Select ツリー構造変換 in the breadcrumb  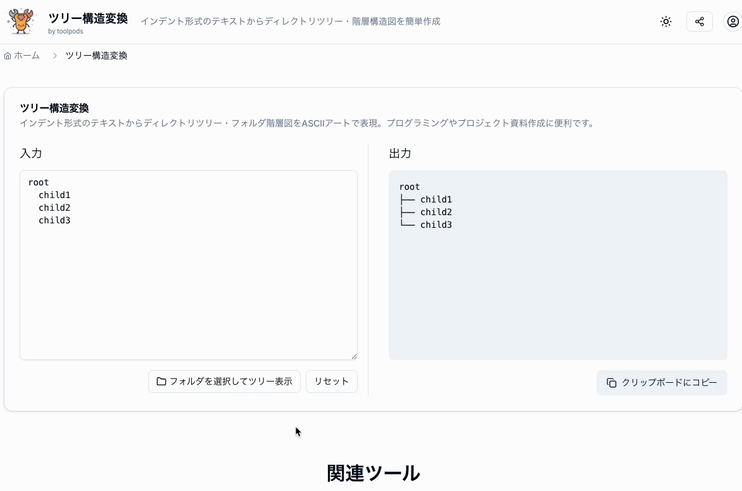(x=96, y=56)
